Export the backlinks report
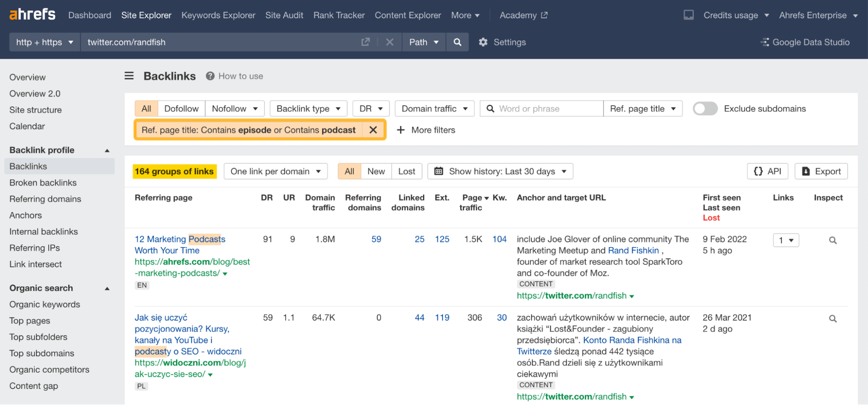This screenshot has height=405, width=868. tap(821, 171)
